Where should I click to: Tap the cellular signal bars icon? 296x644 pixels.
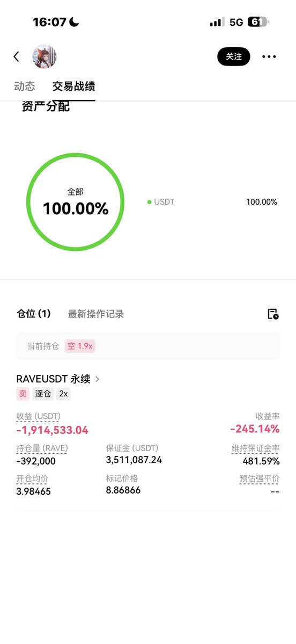[x=217, y=22]
